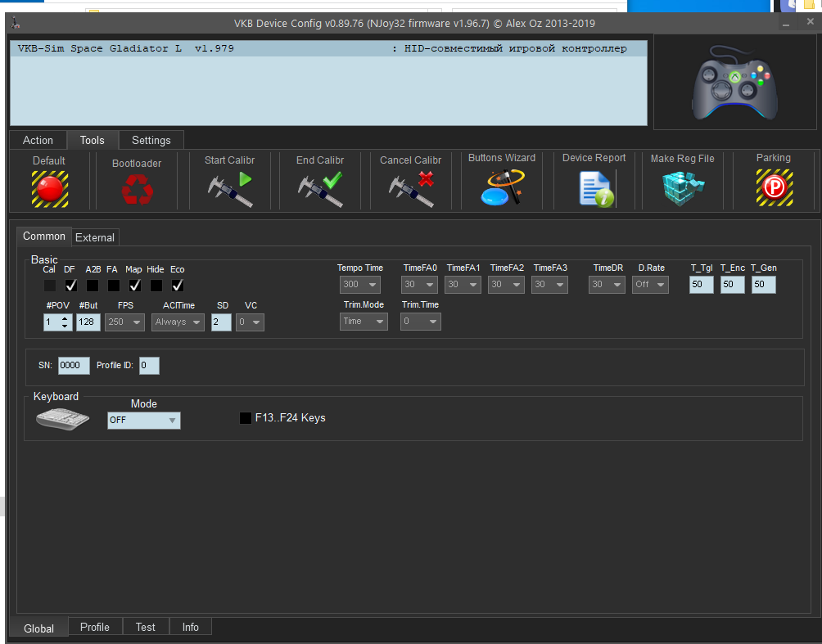The image size is (822, 644).
Task: Edit the T_Gen value field
Action: (763, 285)
